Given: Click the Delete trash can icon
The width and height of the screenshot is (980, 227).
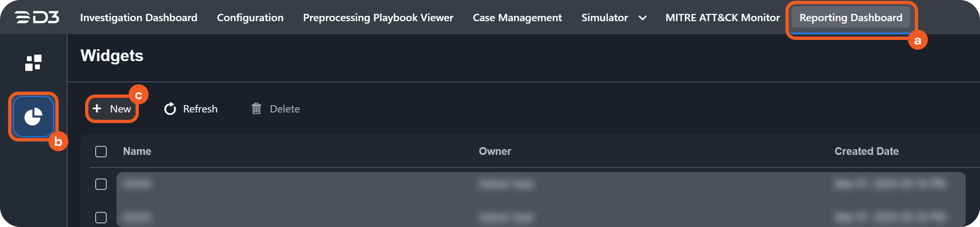Looking at the screenshot, I should [x=256, y=109].
